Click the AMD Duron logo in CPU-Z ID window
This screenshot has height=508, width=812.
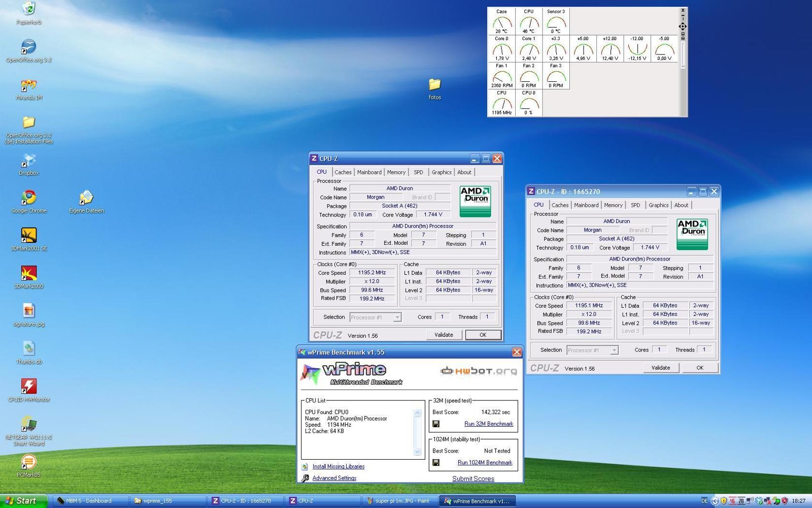click(x=692, y=234)
